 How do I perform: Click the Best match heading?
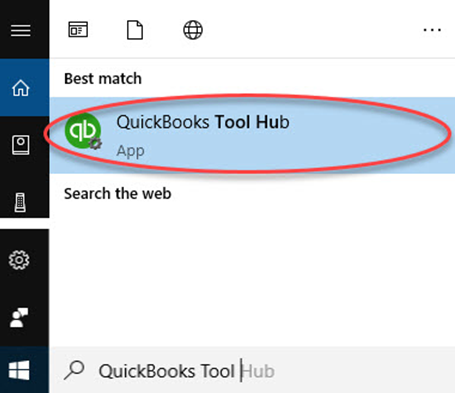[103, 79]
